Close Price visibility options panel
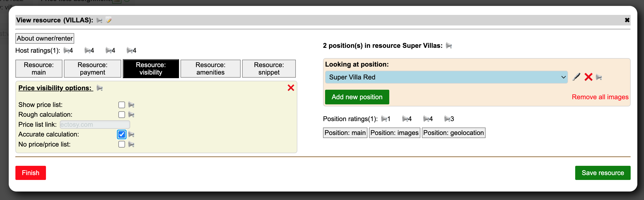This screenshot has width=644, height=200. (x=291, y=88)
